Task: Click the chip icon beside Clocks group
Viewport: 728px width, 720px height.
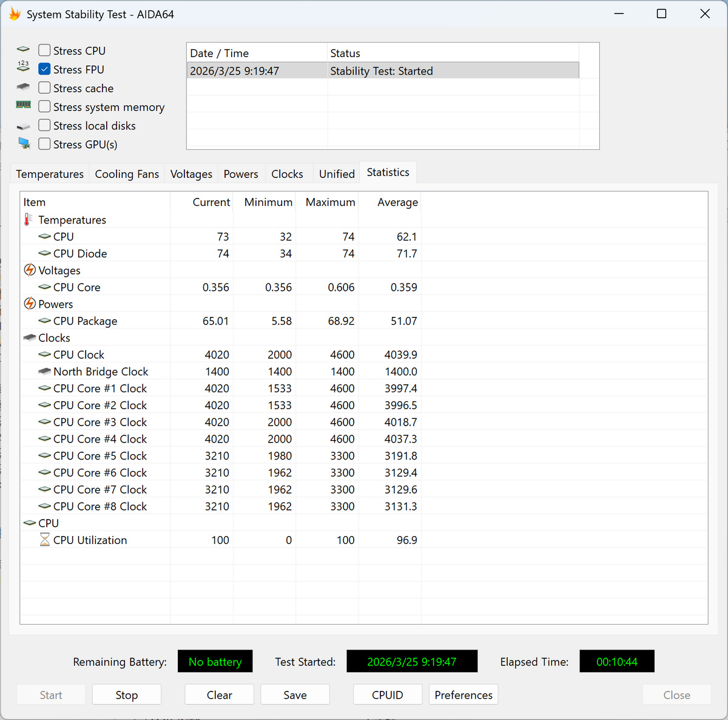Action: click(x=29, y=338)
